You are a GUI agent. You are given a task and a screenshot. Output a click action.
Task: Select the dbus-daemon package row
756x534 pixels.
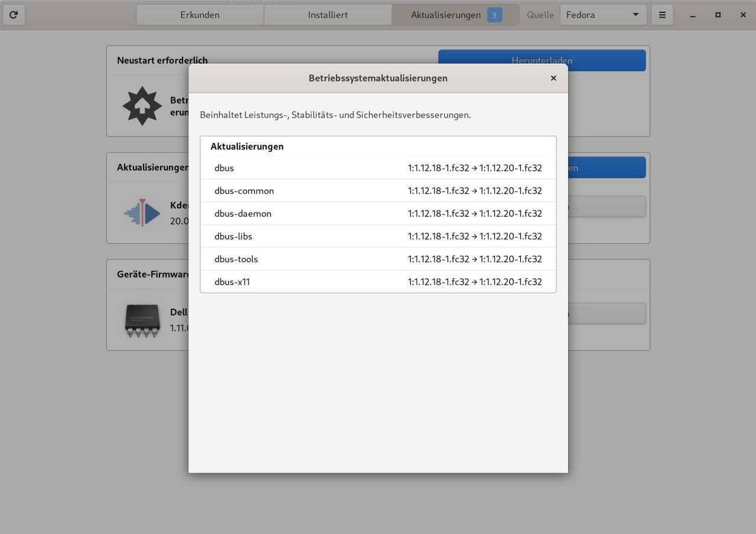point(378,213)
